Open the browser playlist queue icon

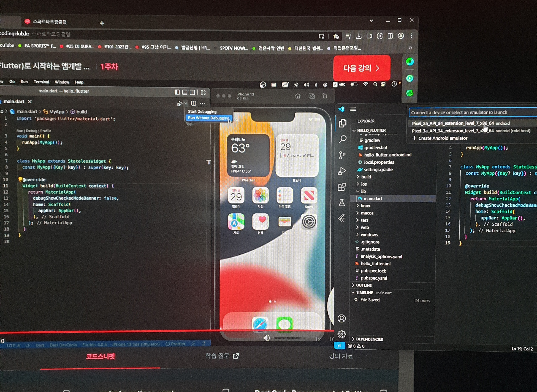348,36
